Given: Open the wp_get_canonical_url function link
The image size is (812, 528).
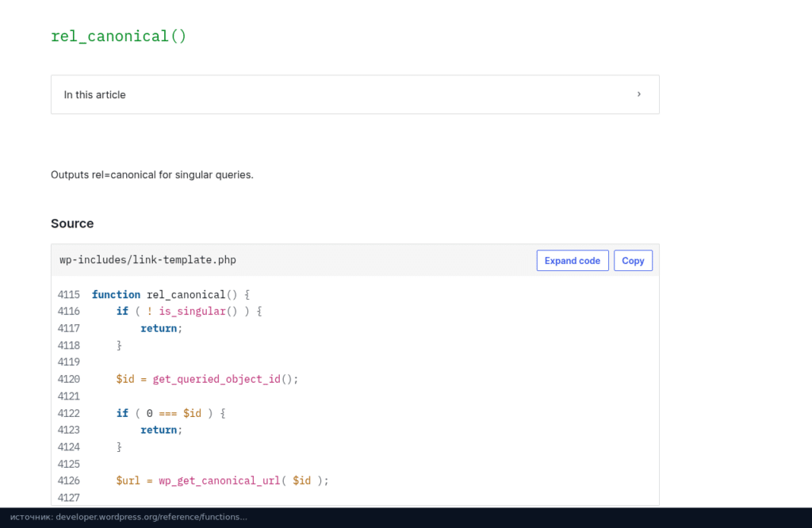Looking at the screenshot, I should (219, 480).
